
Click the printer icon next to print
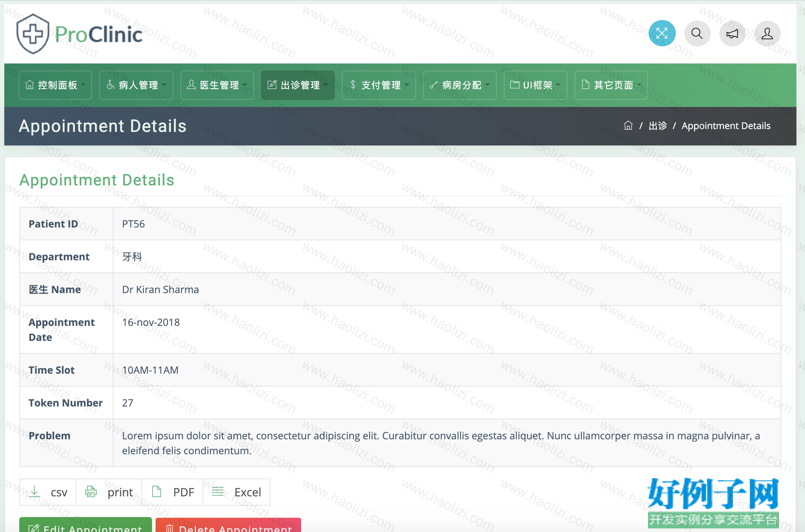click(91, 492)
